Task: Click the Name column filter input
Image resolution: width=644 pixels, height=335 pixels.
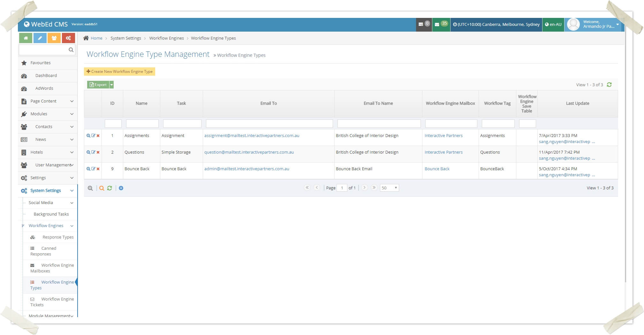Action: click(x=142, y=124)
